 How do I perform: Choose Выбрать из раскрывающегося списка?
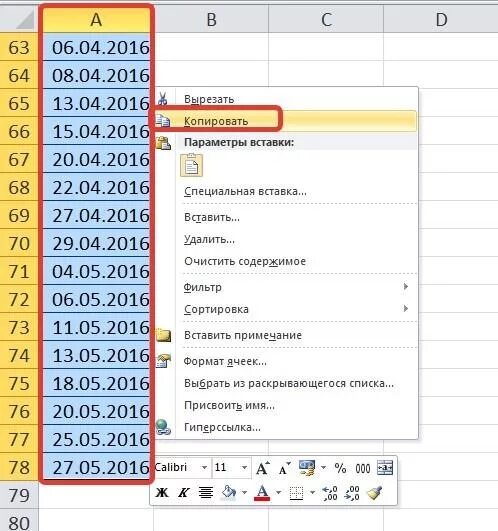coord(289,383)
